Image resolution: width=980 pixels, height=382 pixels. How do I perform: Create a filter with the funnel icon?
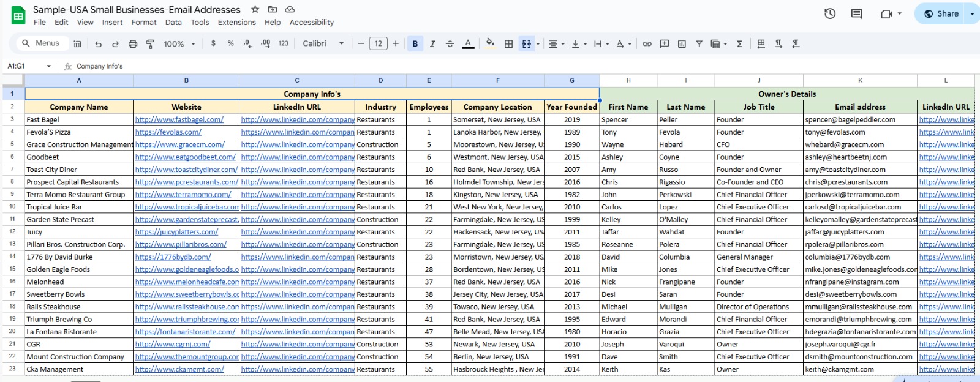699,44
